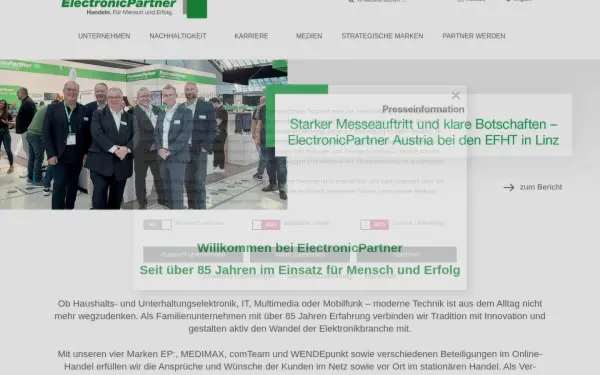This screenshot has width=600, height=375.
Task: Enable the 'Statistik / Marketing' cookie switch
Action: click(x=374, y=225)
